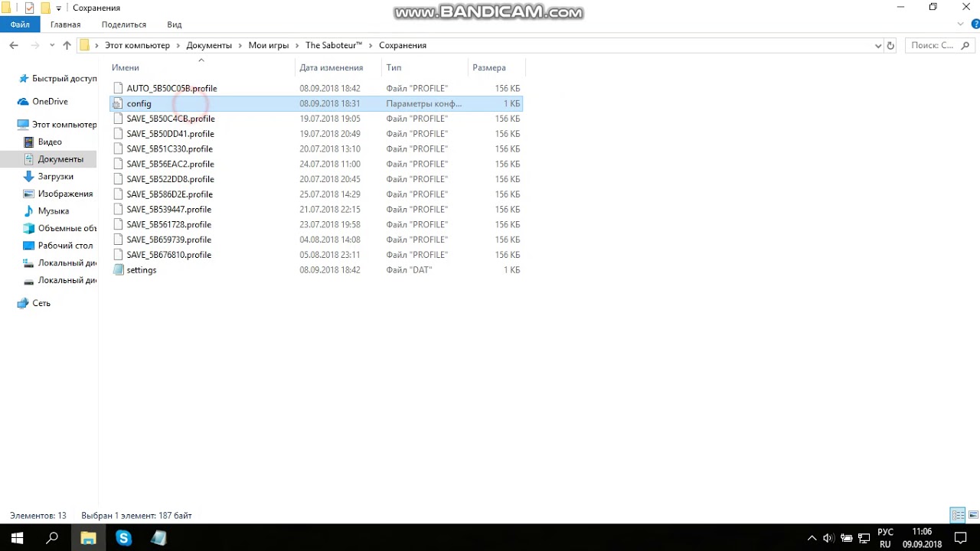Select file SAVE_5B539447.profile
Viewport: 980px width, 551px height.
168,209
